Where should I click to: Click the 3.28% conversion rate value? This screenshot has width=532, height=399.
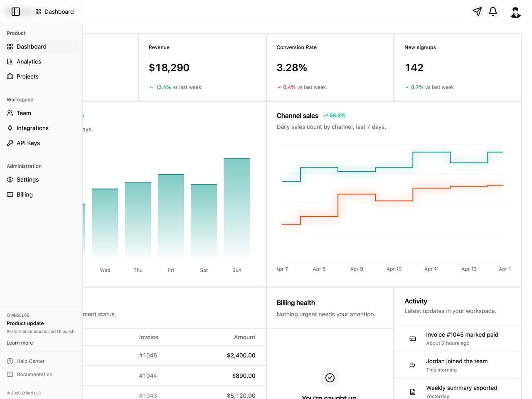(x=292, y=67)
